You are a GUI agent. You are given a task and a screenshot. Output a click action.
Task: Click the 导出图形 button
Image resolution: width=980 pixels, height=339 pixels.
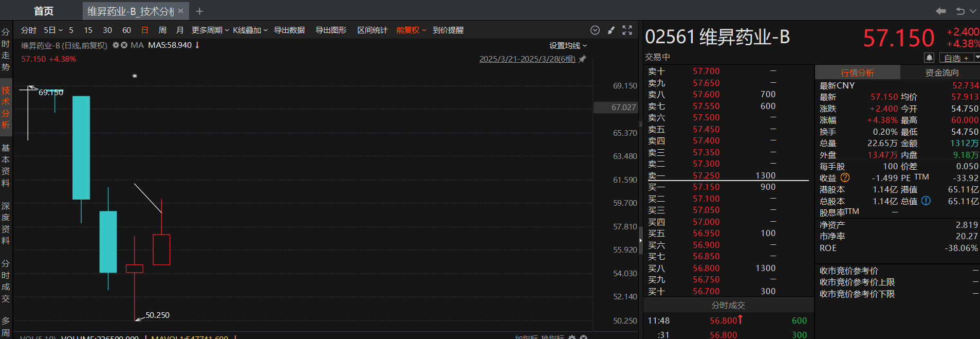coord(331,30)
